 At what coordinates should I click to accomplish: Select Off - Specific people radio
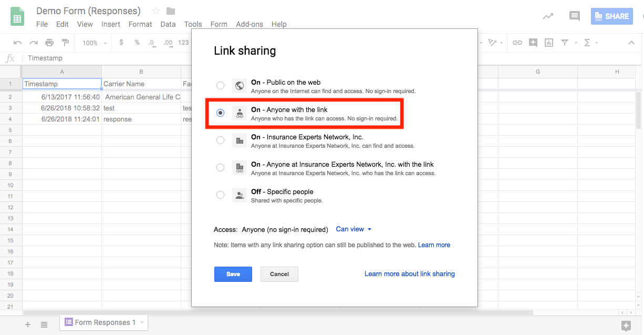pyautogui.click(x=220, y=195)
